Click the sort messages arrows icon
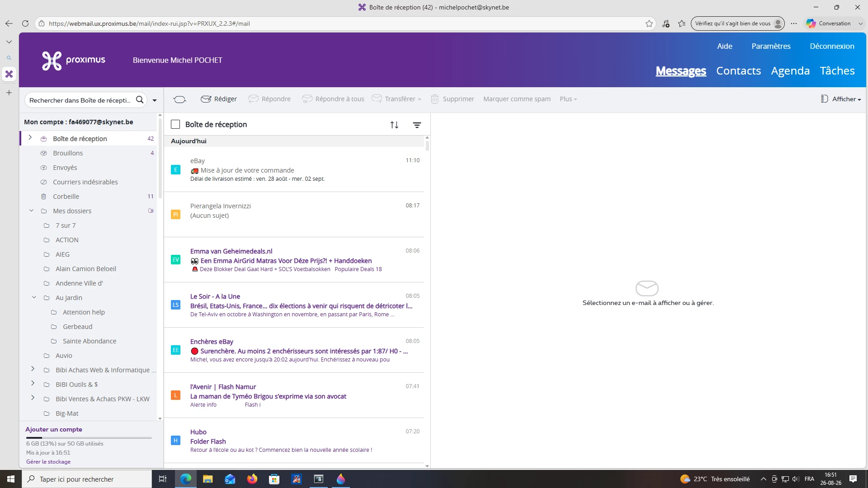Screen dimensions: 868x488 394,125
